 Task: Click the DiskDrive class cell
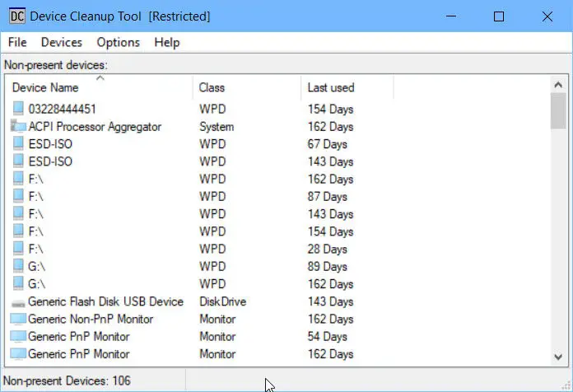(x=223, y=301)
